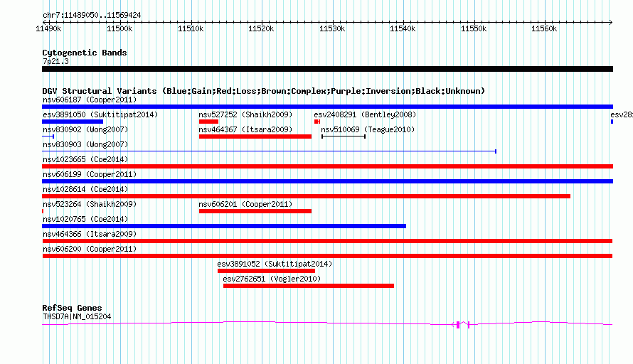The height and width of the screenshot is (364, 633).
Task: Click the esv2762651 red loss bar
Action: [309, 286]
